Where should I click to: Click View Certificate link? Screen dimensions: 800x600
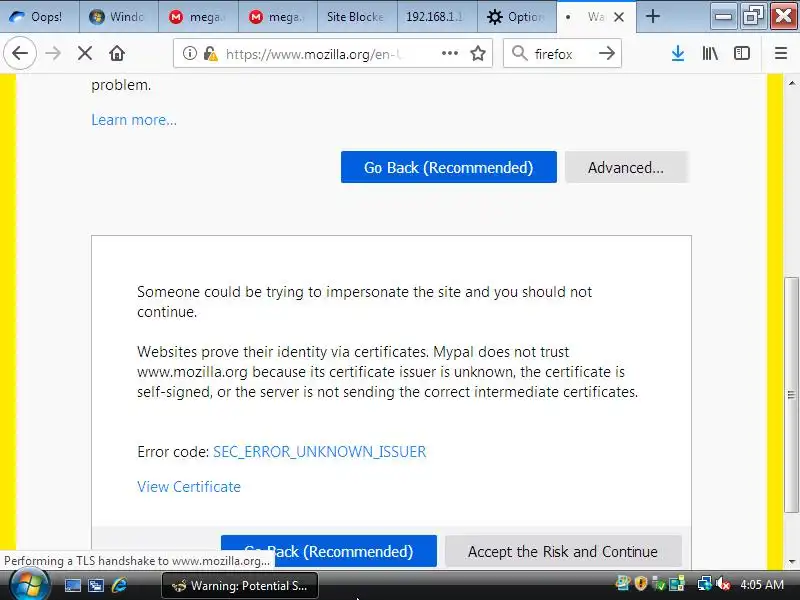[x=189, y=486]
